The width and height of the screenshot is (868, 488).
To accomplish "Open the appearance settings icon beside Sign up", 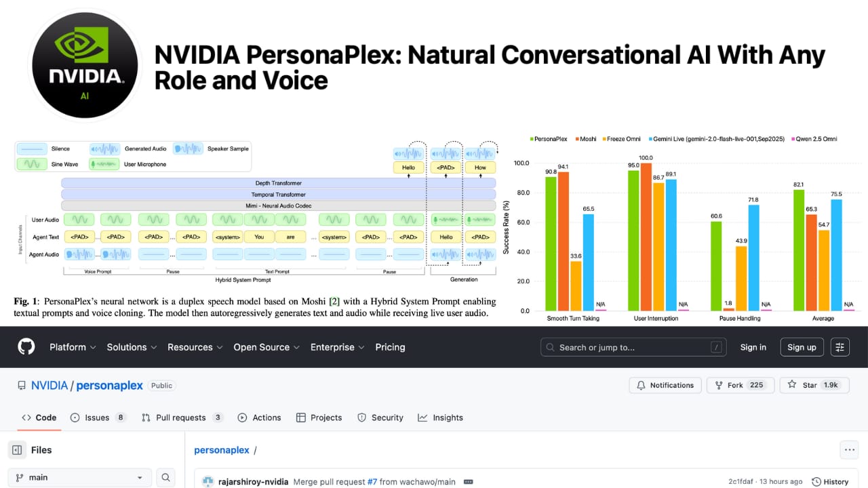I will [840, 347].
